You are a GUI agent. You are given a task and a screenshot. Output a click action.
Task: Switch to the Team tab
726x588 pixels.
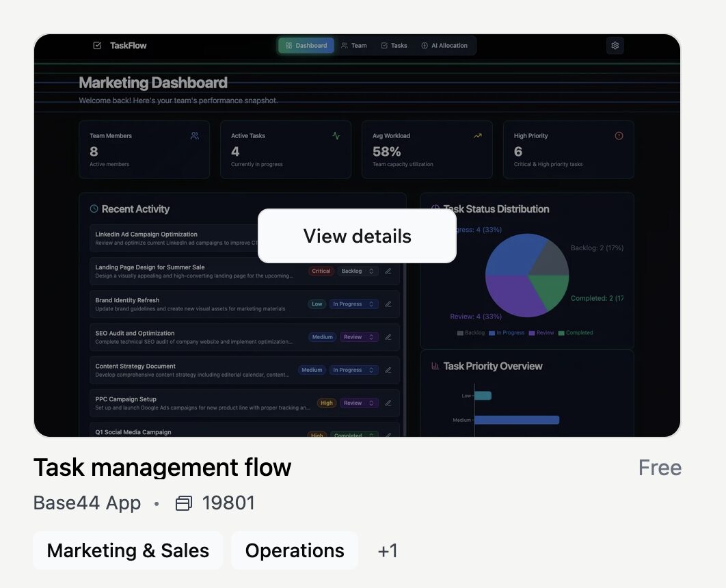[354, 46]
